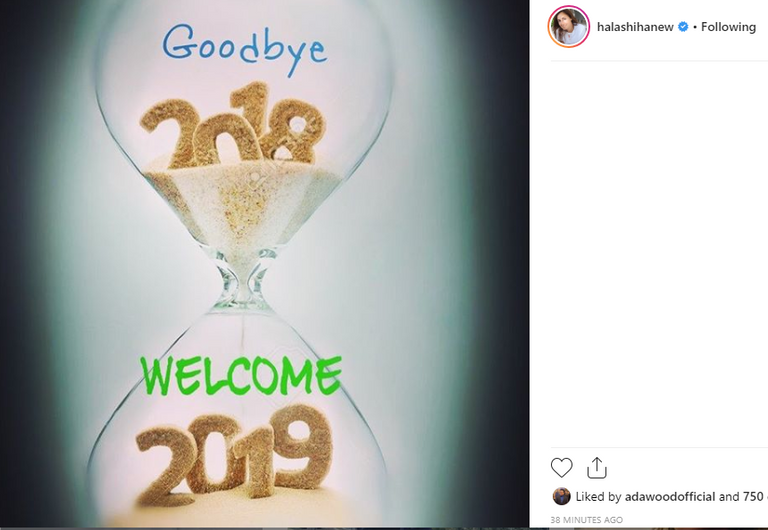
Task: Click the blue Goodbye text in photo
Action: coord(244,48)
